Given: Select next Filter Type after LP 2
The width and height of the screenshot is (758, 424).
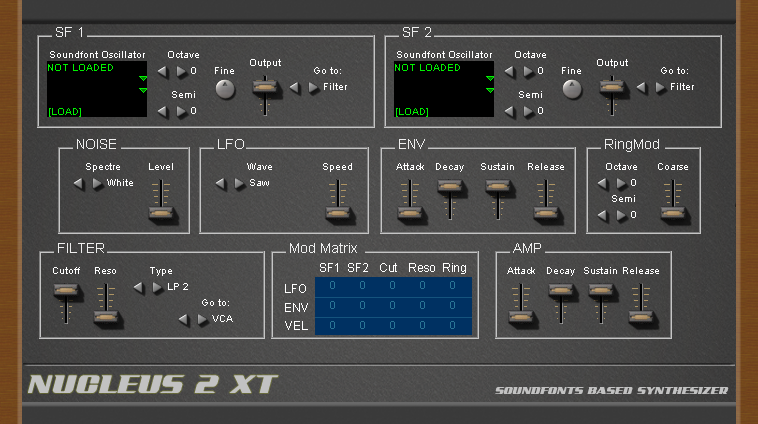Looking at the screenshot, I should 157,288.
